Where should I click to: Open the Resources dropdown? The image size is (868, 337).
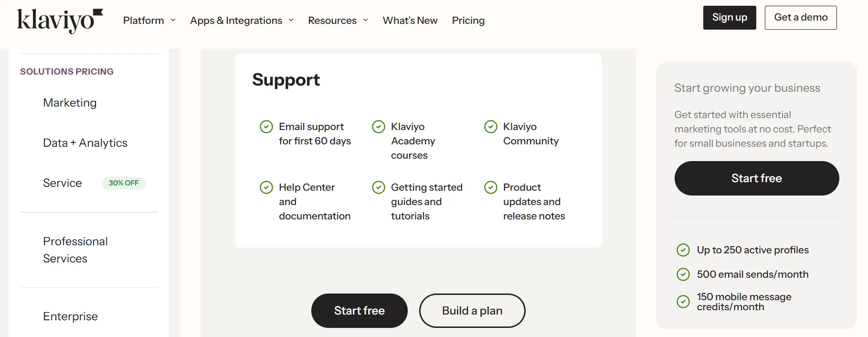click(338, 20)
